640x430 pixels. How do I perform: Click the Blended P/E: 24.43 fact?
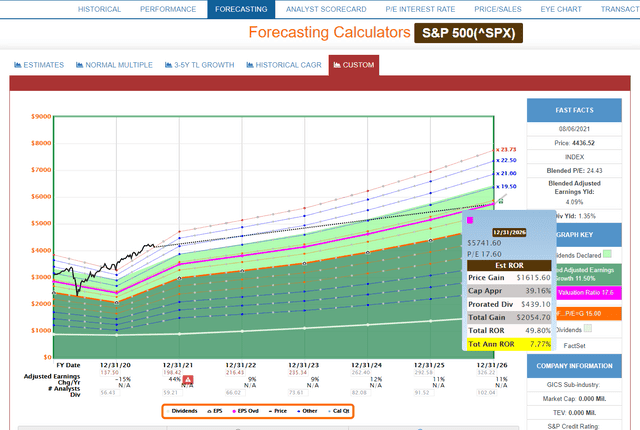(x=574, y=171)
